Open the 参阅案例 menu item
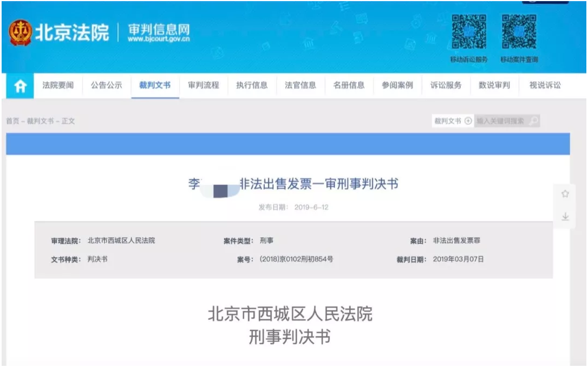The height and width of the screenshot is (368, 588). tap(397, 85)
